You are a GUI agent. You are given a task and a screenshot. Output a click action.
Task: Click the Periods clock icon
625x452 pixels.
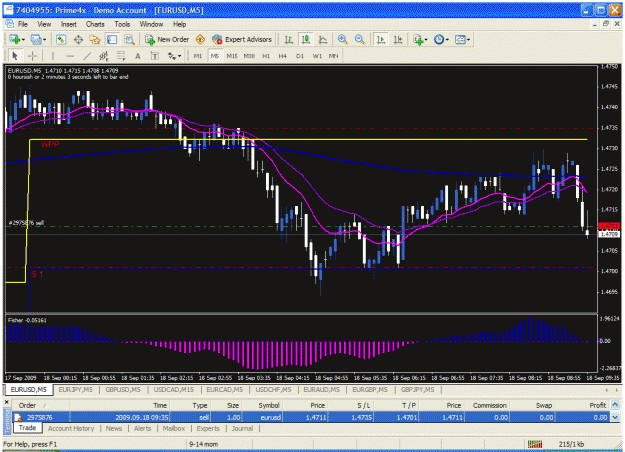point(439,39)
